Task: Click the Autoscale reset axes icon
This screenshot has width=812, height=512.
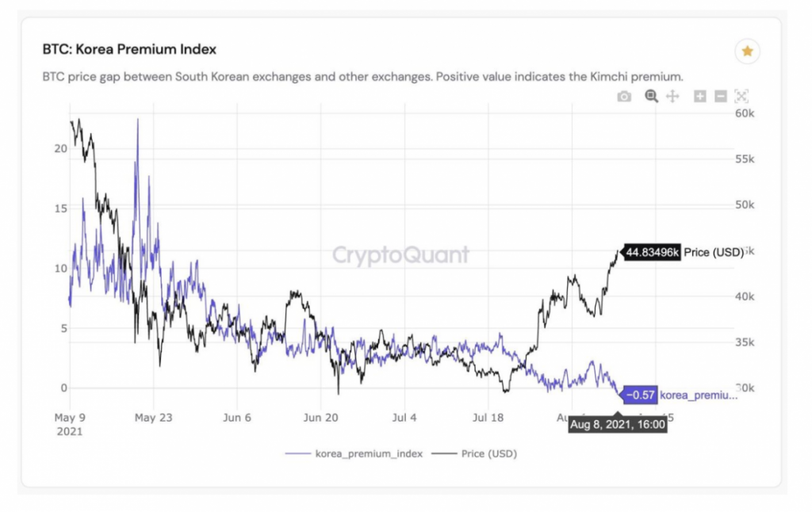Action: coord(741,97)
